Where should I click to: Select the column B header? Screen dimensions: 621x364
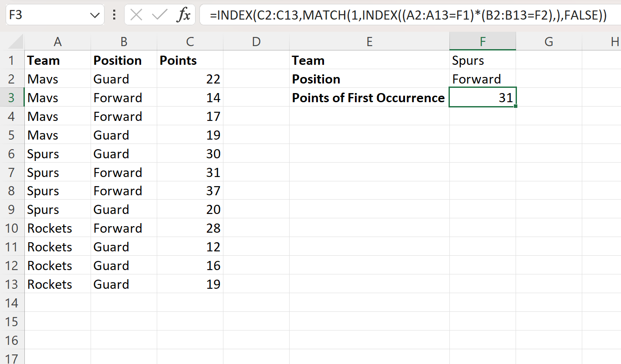coord(124,42)
